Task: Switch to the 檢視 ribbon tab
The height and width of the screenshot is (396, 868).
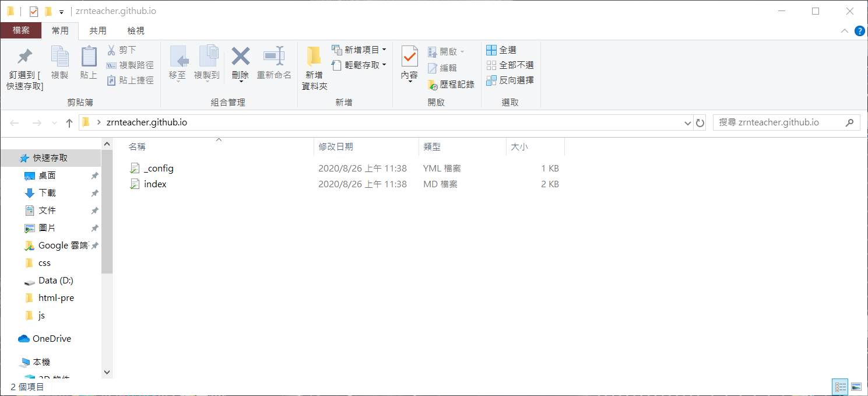Action: pos(135,31)
